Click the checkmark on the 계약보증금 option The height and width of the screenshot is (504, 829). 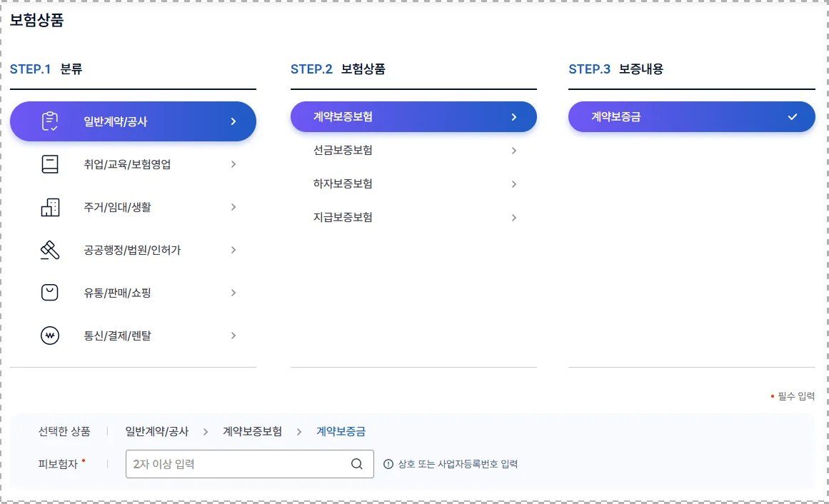coord(792,117)
